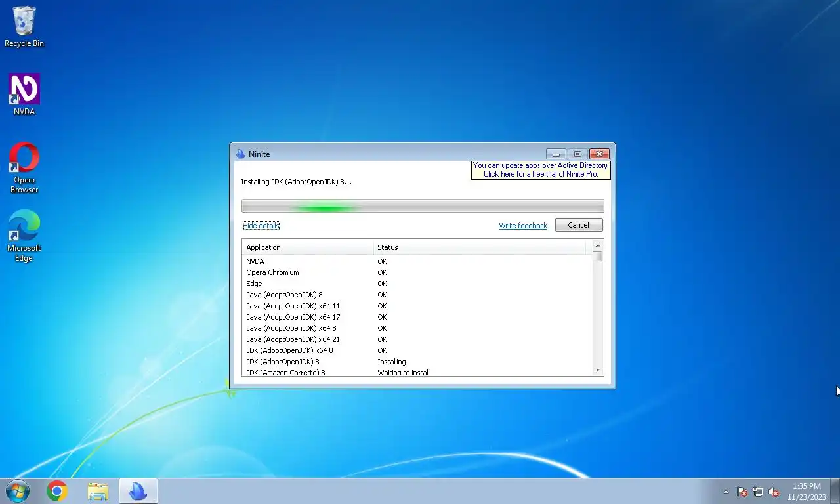Open the Recycle Bin desktop icon
Viewport: 840px width, 504px height.
tap(24, 27)
